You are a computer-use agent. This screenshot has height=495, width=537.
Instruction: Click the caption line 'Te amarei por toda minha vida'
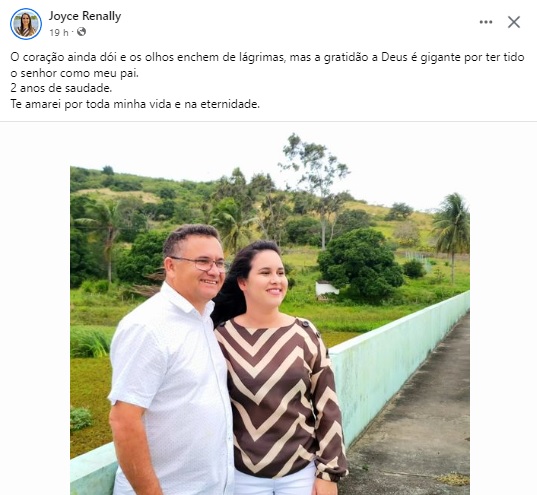(x=135, y=104)
